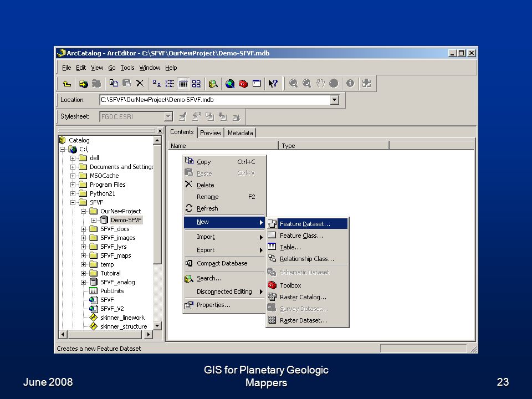The width and height of the screenshot is (532, 399).
Task: Choose Feature Dataset... in New submenu
Action: [308, 224]
